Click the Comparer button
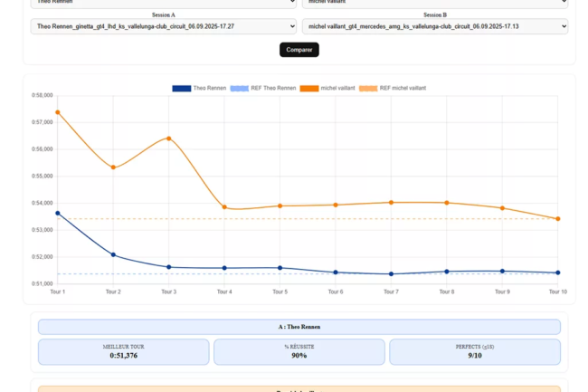Viewport: 588px width, 392px height. click(299, 50)
